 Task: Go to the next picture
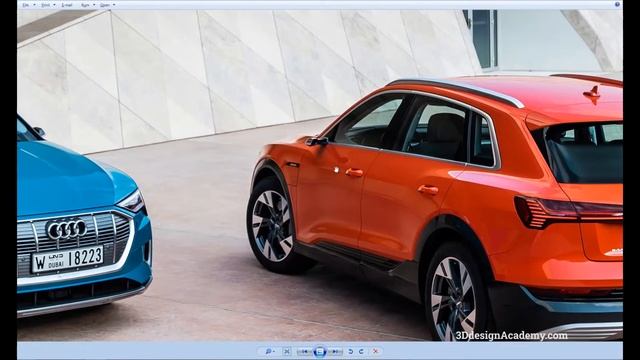coord(335,351)
